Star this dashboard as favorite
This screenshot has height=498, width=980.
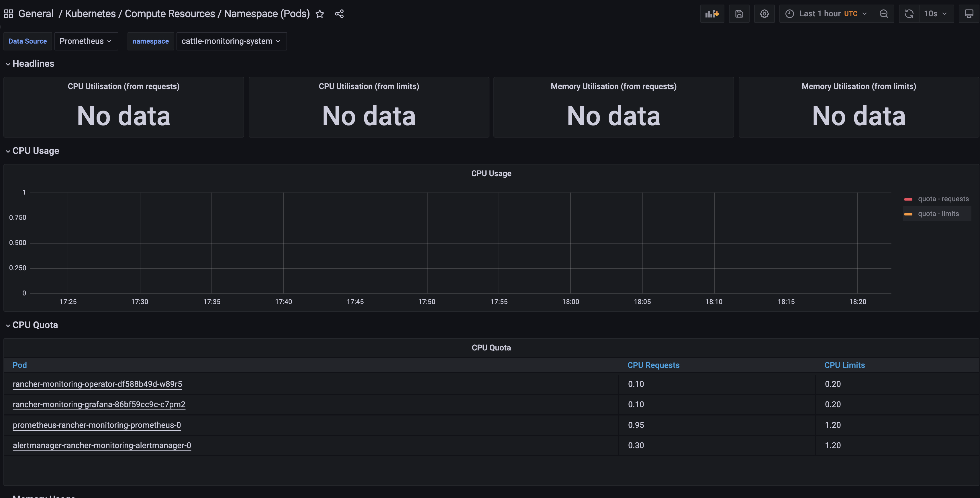coord(320,14)
